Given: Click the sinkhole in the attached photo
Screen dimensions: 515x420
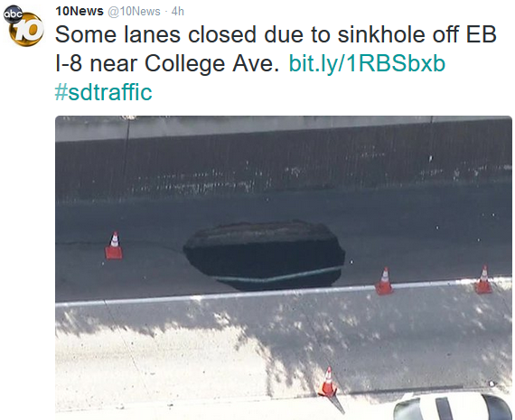Looking at the screenshot, I should coord(265,256).
